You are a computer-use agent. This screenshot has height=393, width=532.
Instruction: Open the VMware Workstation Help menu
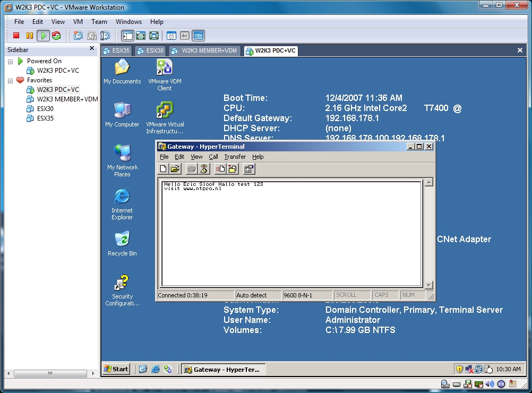pos(157,22)
